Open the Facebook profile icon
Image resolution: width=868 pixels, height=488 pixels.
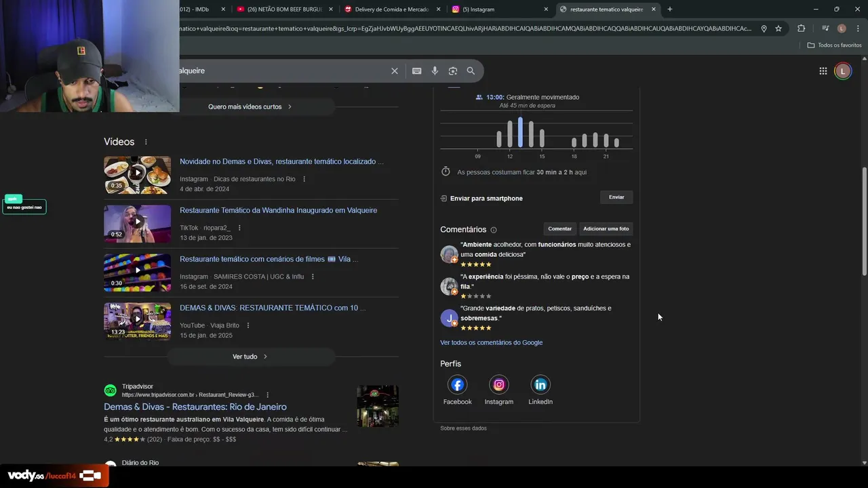(x=457, y=385)
